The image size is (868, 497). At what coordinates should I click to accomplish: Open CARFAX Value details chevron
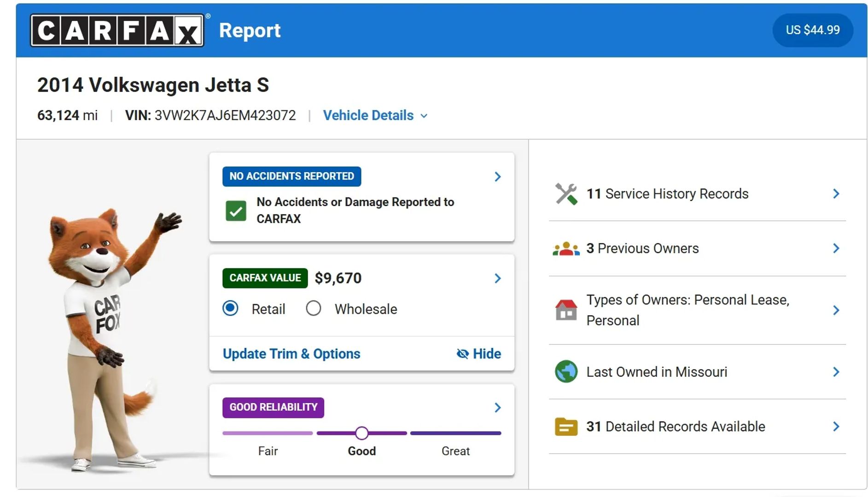[497, 278]
